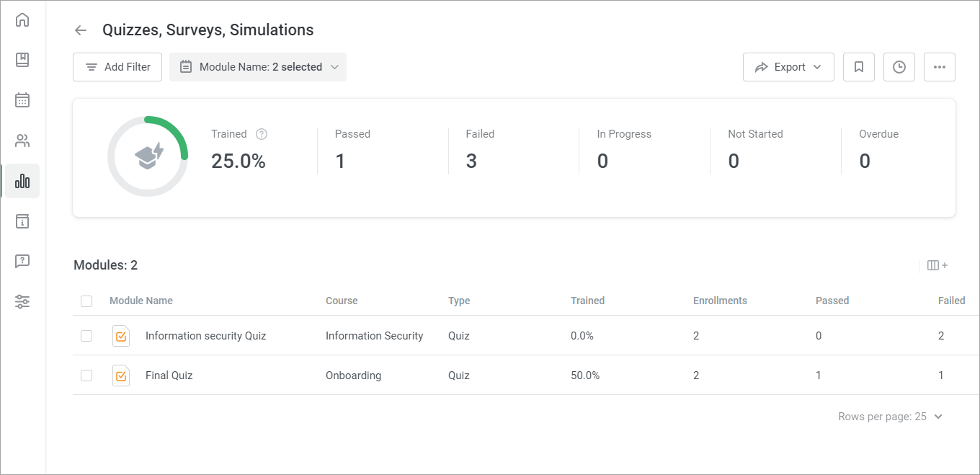Sort by Module Name column header
The width and height of the screenshot is (980, 475).
coord(141,301)
